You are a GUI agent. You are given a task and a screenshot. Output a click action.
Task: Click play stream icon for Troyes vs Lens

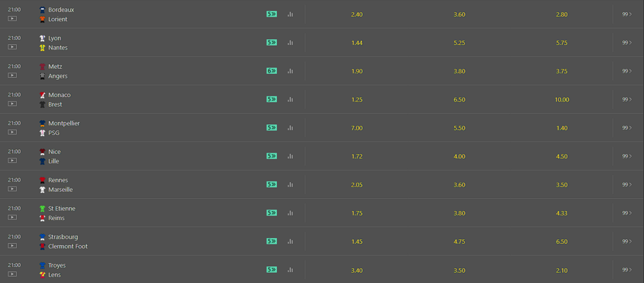click(x=12, y=274)
